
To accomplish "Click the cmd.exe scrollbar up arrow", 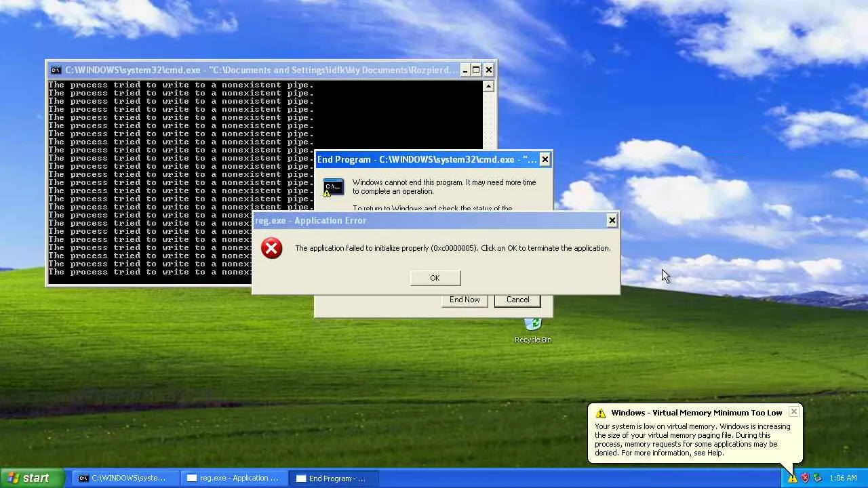I will (488, 86).
